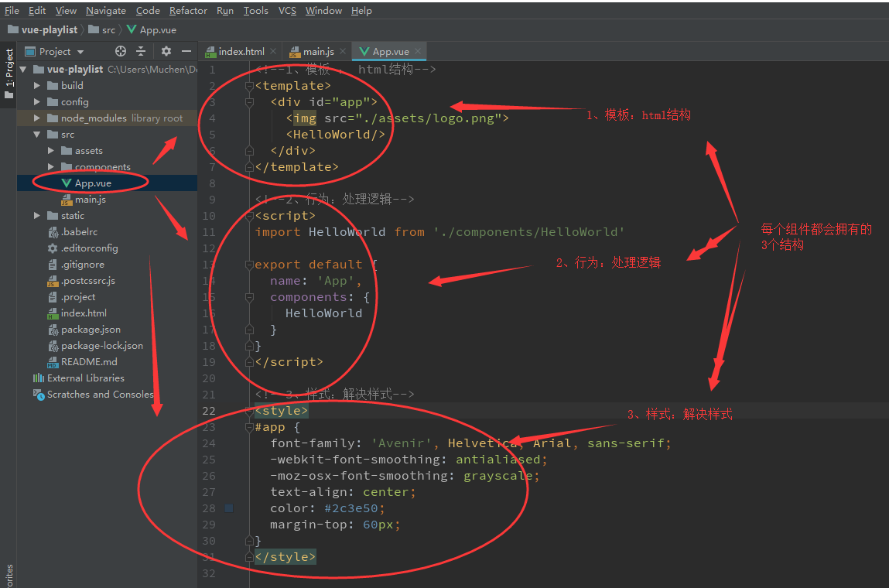Collapse the style block fold arrow
889x588 pixels.
tap(249, 410)
